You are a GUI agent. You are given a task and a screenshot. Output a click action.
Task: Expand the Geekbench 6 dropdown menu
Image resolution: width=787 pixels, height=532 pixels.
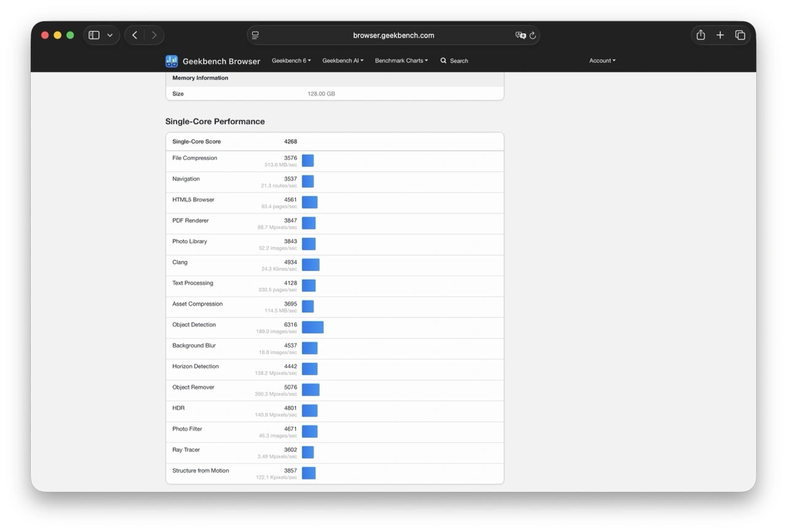291,61
